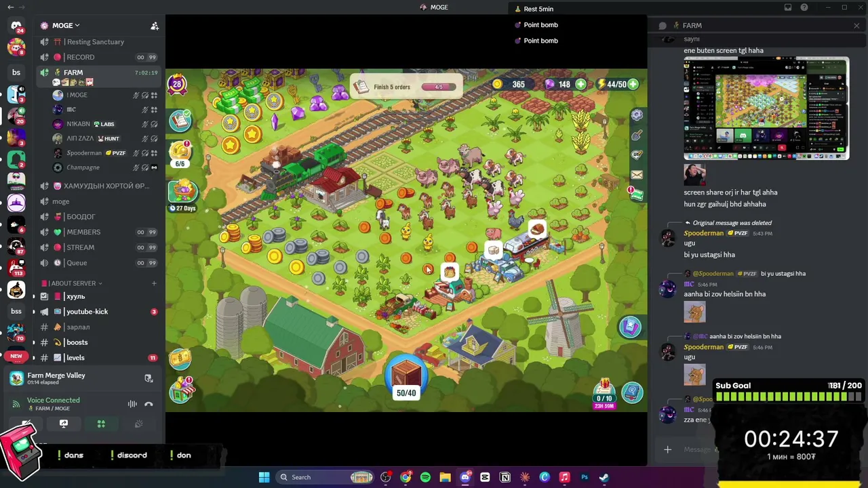The height and width of the screenshot is (488, 868).
Task: Open the FARM voice channel
Action: 99,73
